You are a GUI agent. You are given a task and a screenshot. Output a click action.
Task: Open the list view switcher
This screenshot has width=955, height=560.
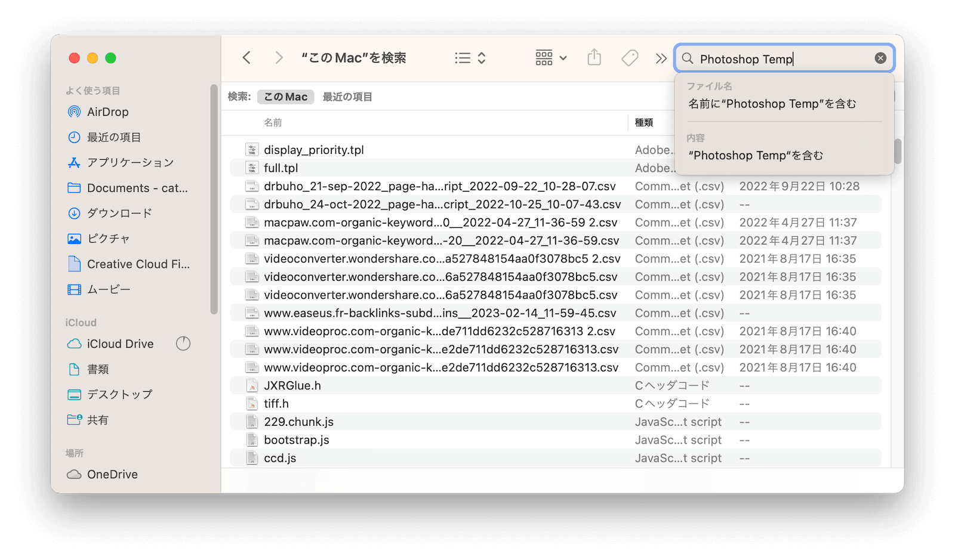tap(470, 58)
